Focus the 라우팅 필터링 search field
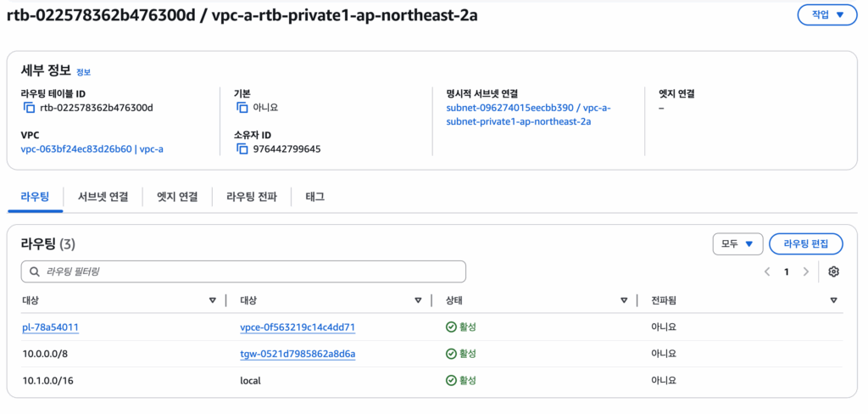 coord(243,271)
